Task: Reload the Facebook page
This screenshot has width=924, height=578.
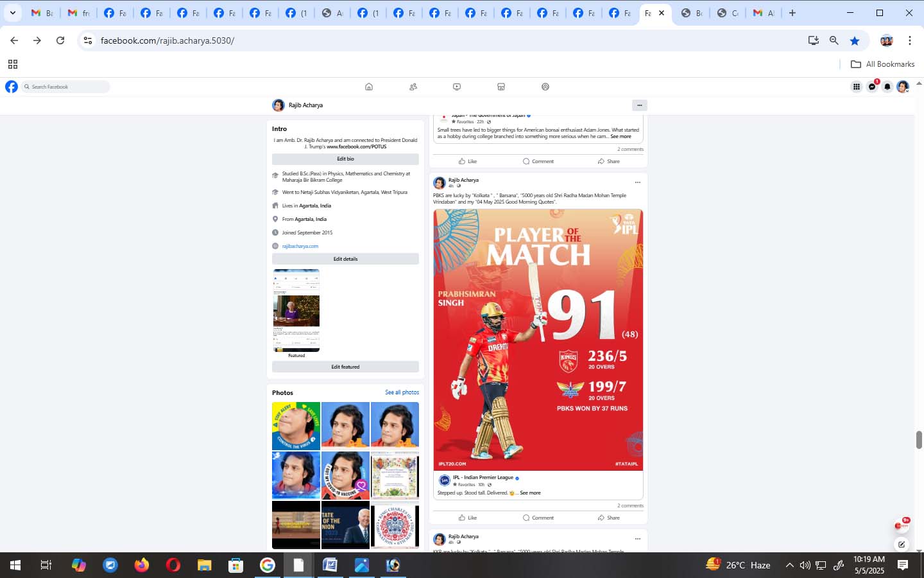Action: 60,40
